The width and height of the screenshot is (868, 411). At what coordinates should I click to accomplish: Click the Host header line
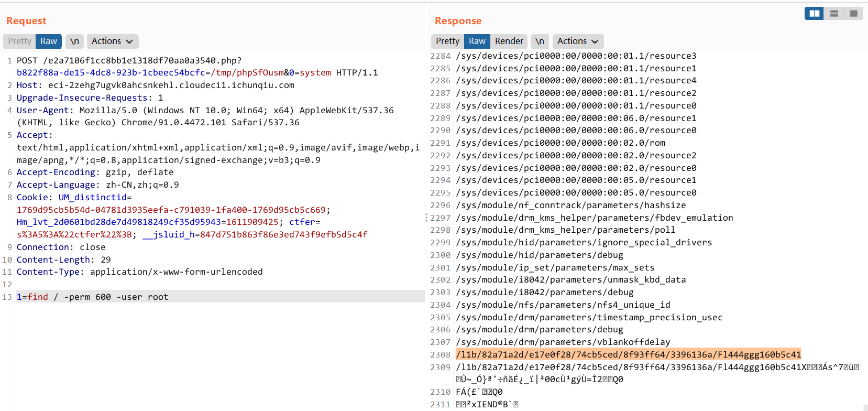click(156, 85)
